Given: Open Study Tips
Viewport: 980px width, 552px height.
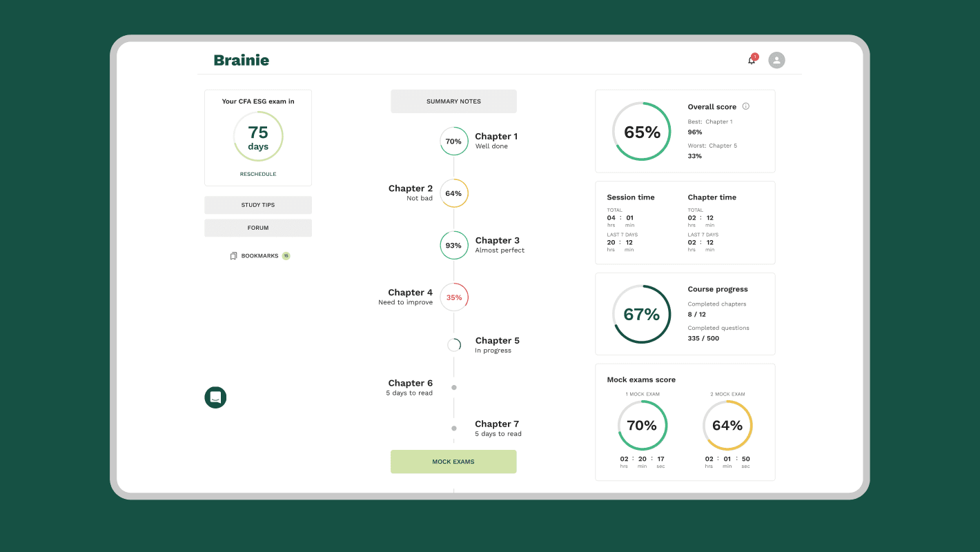Looking at the screenshot, I should (x=258, y=205).
